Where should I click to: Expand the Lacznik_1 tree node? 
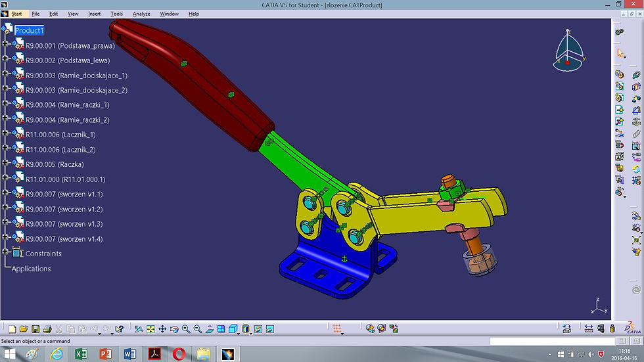5,133
